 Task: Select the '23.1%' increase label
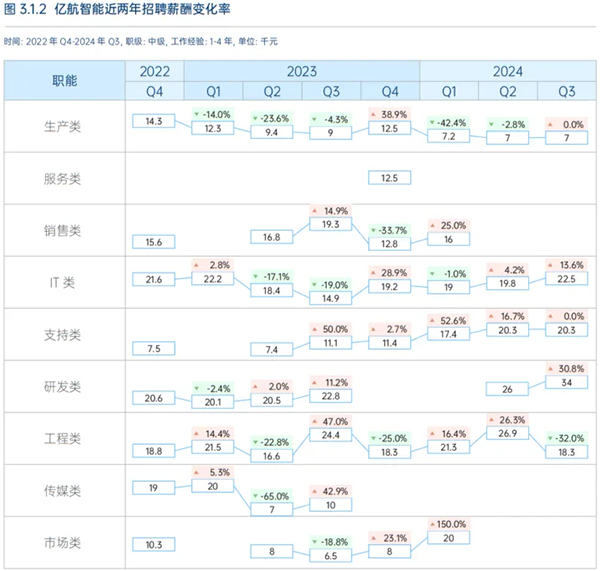coord(390,538)
